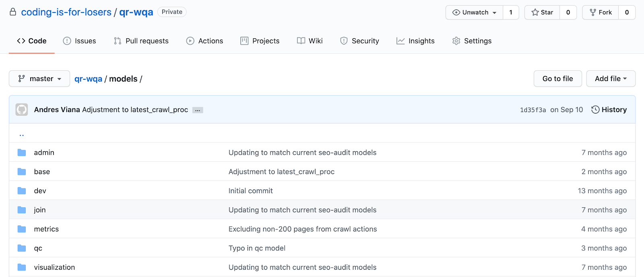The image size is (644, 277).
Task: Open the Pull requests tab
Action: pyautogui.click(x=141, y=41)
